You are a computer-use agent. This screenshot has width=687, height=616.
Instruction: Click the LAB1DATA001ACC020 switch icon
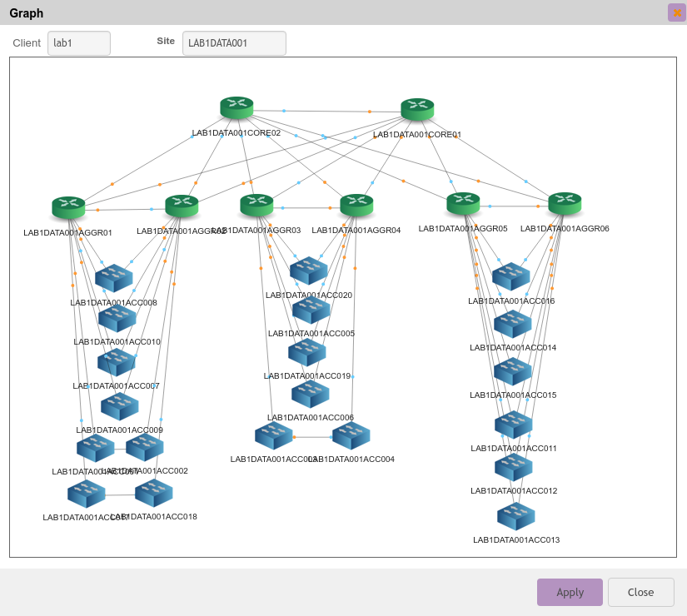(x=309, y=271)
